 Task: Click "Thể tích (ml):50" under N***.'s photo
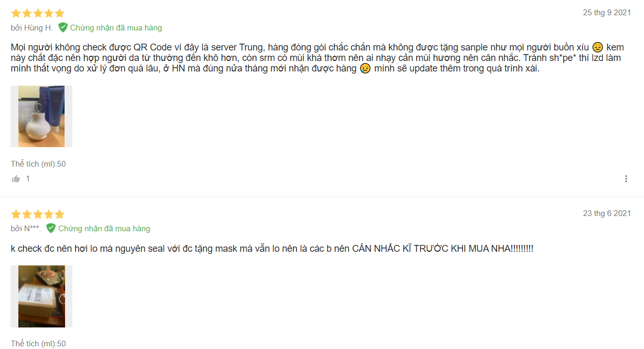tap(38, 344)
